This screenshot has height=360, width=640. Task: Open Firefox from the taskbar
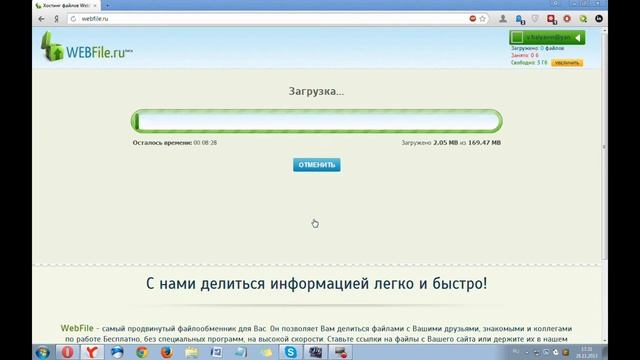click(167, 352)
